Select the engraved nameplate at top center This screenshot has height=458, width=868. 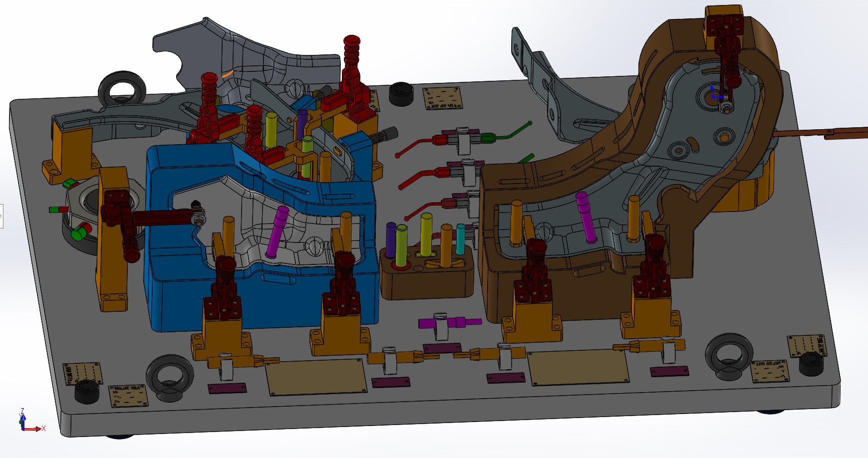[x=443, y=98]
